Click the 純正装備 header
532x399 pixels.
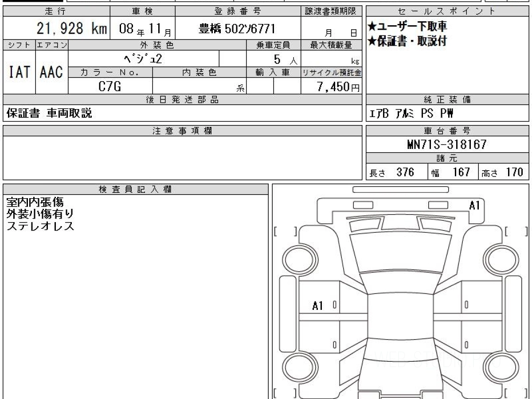pos(447,100)
